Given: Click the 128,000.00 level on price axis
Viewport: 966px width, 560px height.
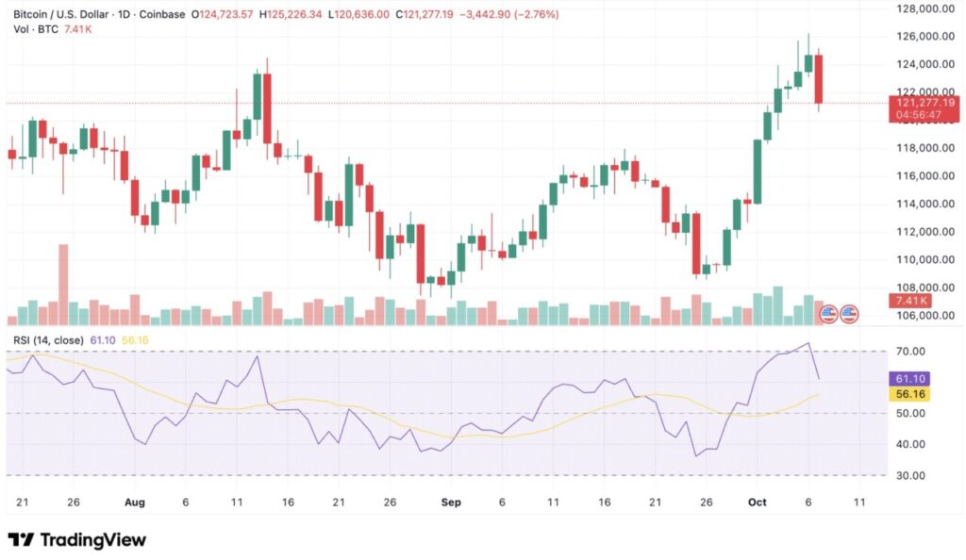Looking at the screenshot, I should [922, 8].
